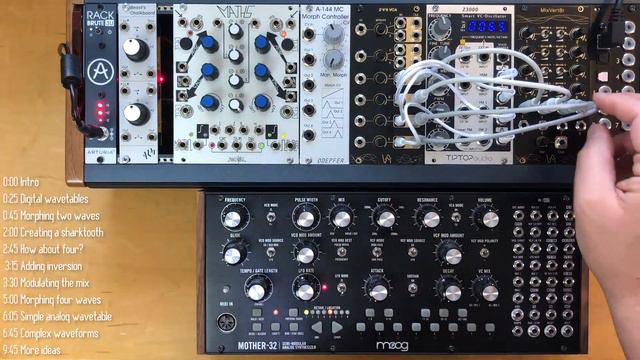
Task: Click the Mother-32 Volume knob
Action: (489, 219)
